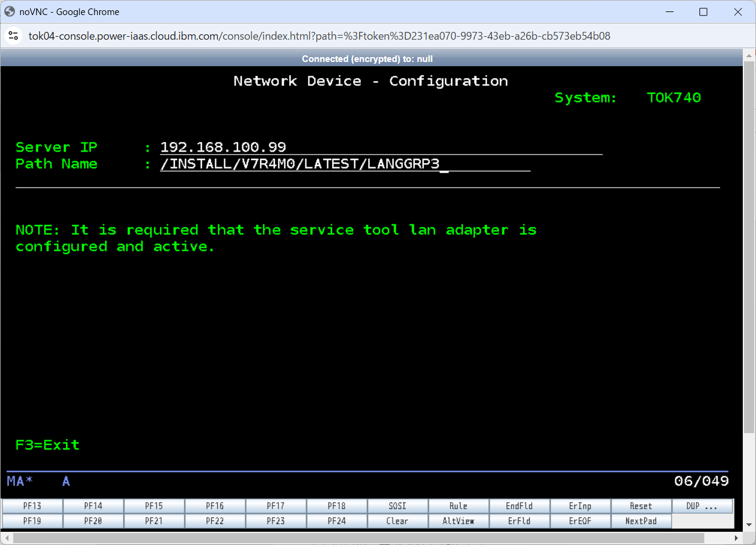Click the system name TOK740
The width and height of the screenshot is (756, 545).
pyautogui.click(x=674, y=98)
